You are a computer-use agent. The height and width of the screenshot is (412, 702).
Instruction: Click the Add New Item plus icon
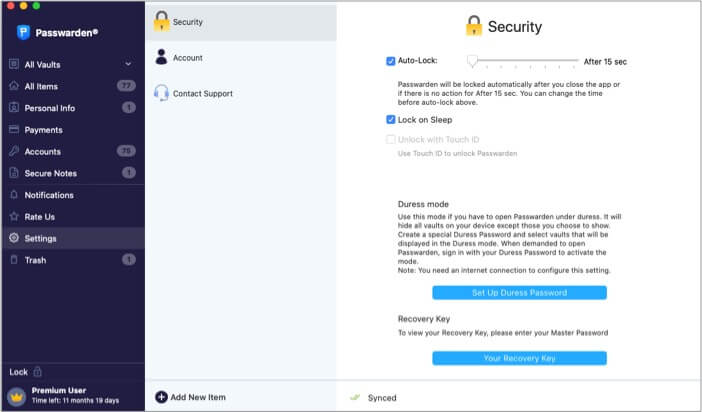[x=161, y=397]
